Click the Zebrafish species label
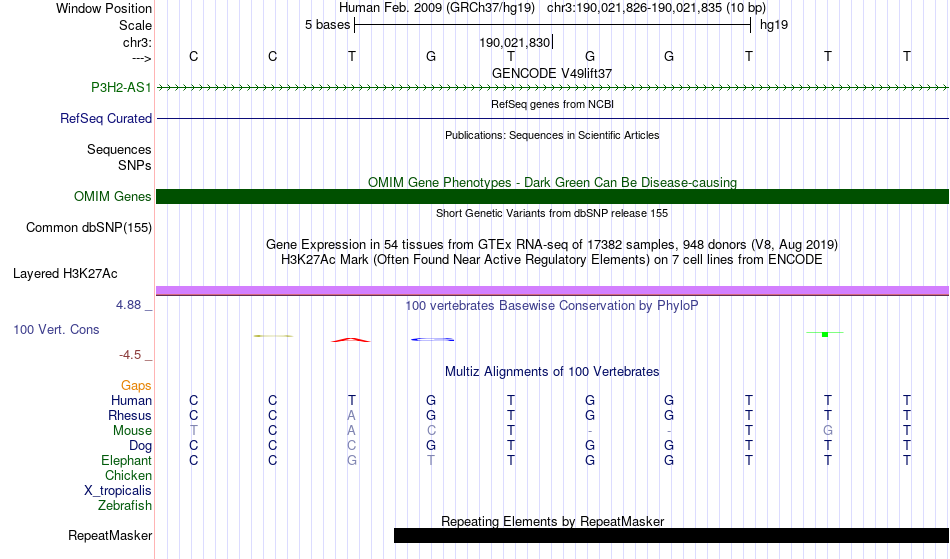Image resolution: width=950 pixels, height=559 pixels. (125, 506)
